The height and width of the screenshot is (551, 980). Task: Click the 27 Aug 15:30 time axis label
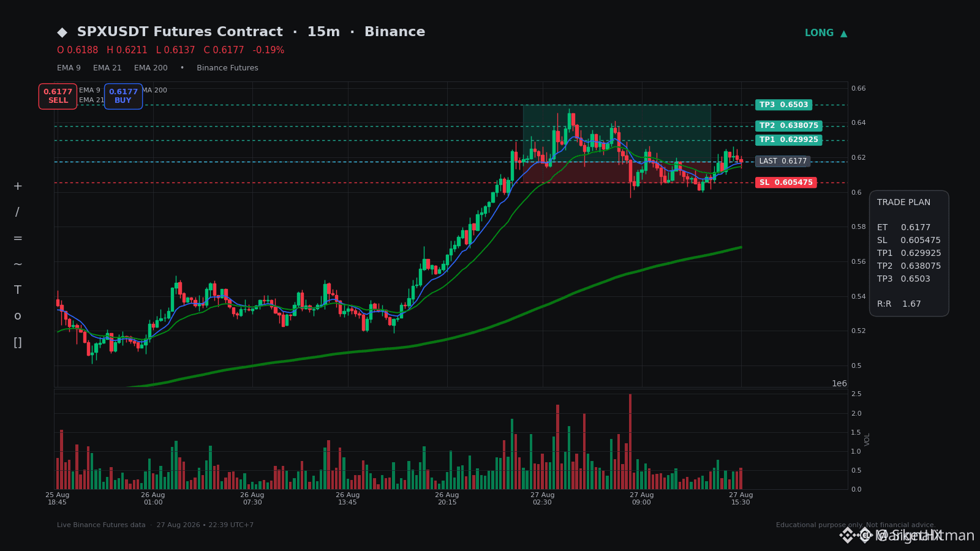pyautogui.click(x=741, y=498)
